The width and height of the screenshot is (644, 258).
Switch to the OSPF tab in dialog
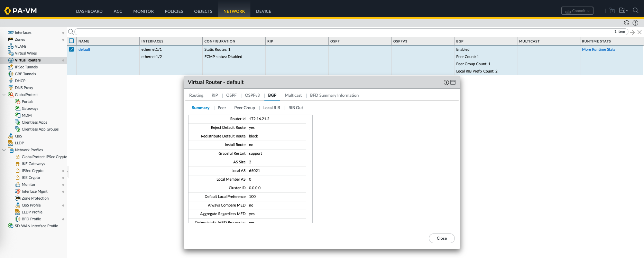pyautogui.click(x=231, y=95)
